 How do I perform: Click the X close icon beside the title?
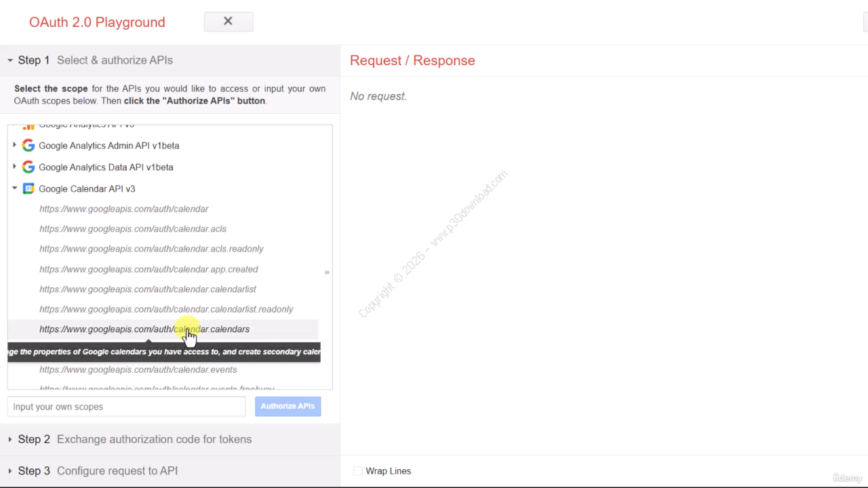coord(228,22)
